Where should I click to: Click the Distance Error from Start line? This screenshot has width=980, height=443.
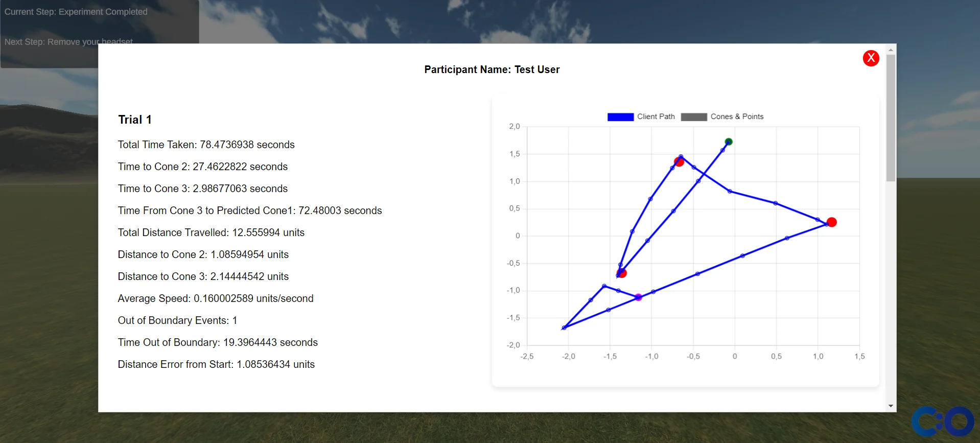point(216,364)
